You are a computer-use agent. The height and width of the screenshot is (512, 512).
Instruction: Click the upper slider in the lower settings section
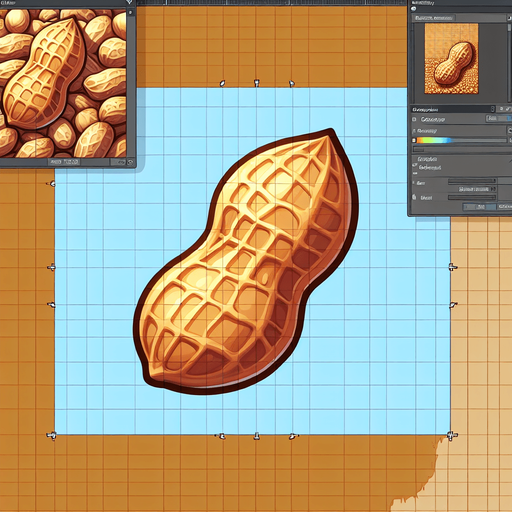click(472, 181)
